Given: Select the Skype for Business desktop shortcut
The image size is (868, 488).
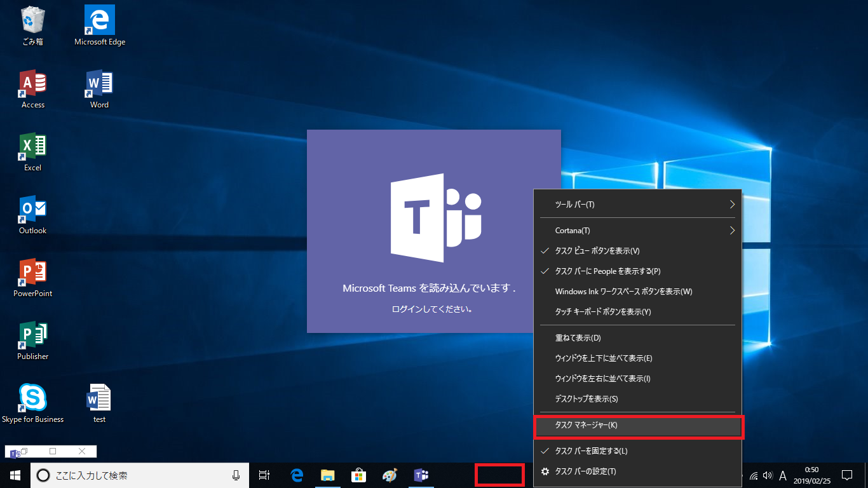Looking at the screenshot, I should coord(32,404).
